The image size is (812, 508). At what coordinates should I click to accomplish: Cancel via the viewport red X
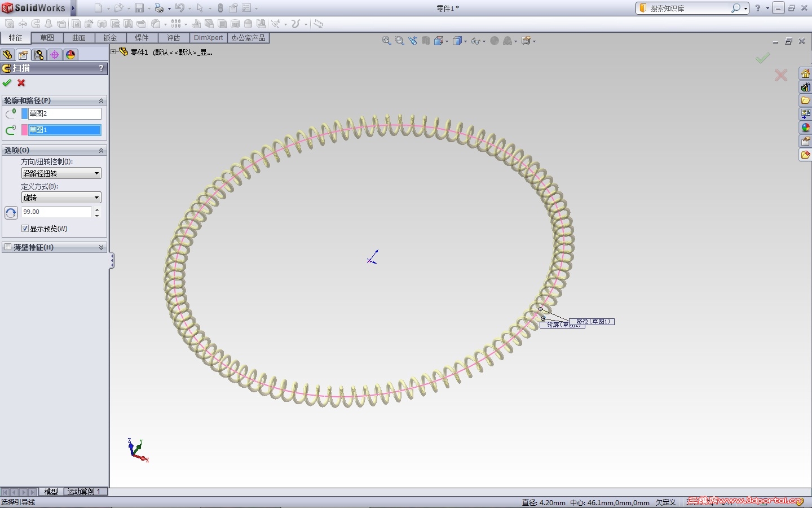pos(781,75)
